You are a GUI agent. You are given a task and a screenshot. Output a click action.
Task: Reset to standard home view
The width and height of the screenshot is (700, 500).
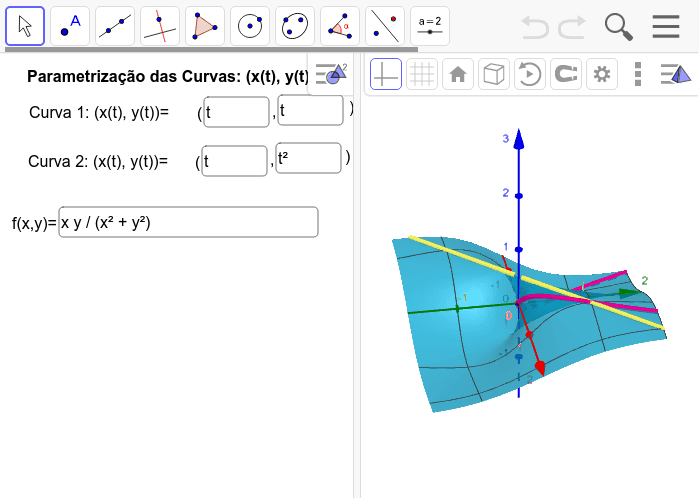[x=458, y=74]
